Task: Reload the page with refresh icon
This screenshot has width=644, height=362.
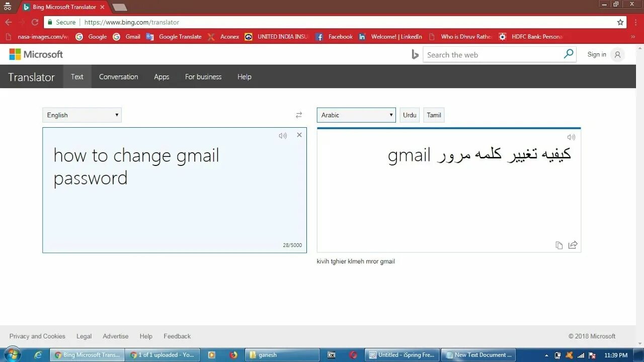Action: pos(35,22)
